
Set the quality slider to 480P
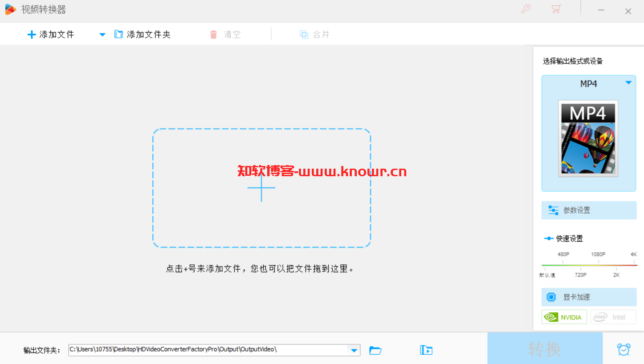[563, 254]
